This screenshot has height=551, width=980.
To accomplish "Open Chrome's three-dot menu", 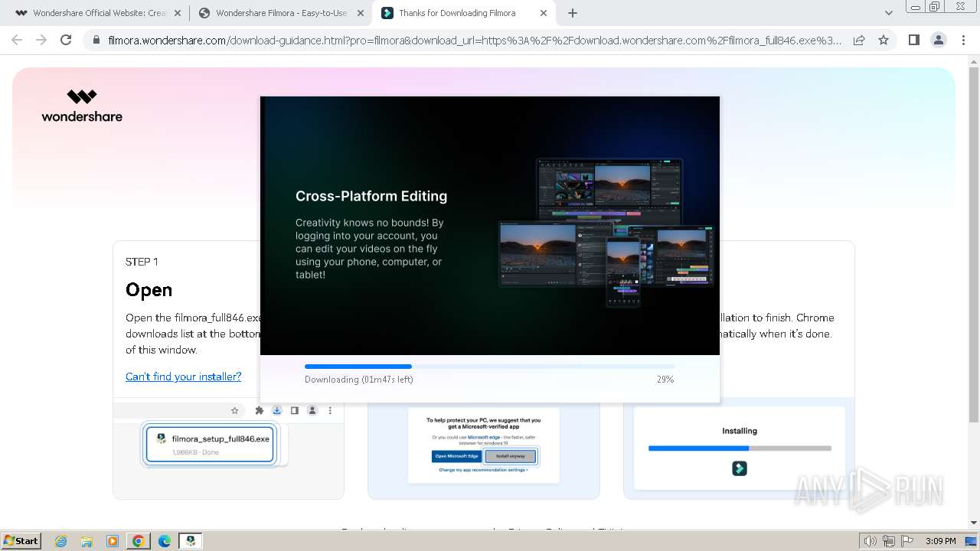I will pos(963,40).
